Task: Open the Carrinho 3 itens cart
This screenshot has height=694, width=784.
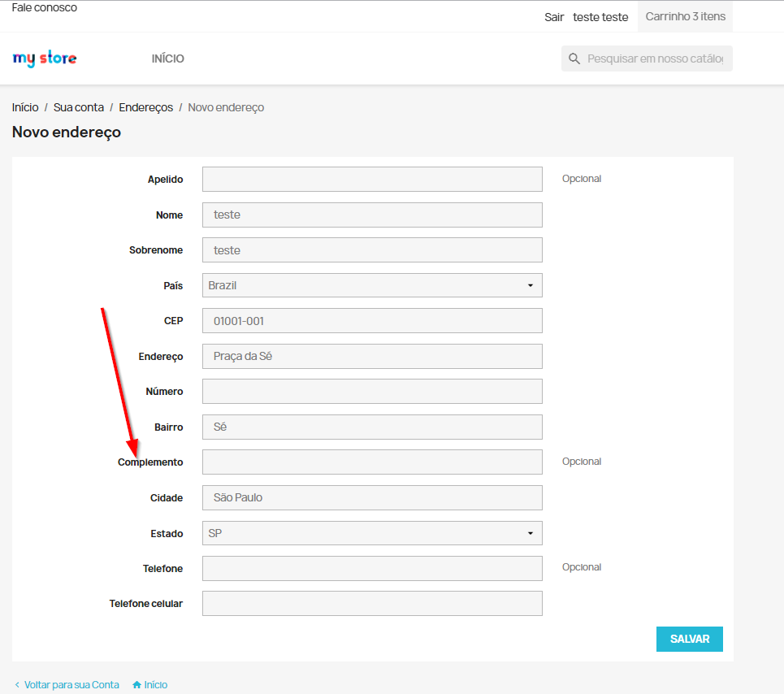Action: tap(685, 16)
